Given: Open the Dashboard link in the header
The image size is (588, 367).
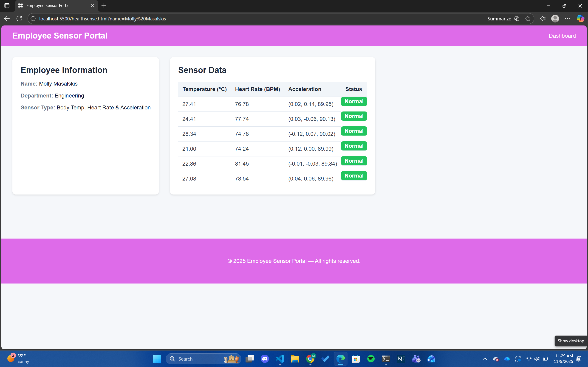Looking at the screenshot, I should coord(562,36).
